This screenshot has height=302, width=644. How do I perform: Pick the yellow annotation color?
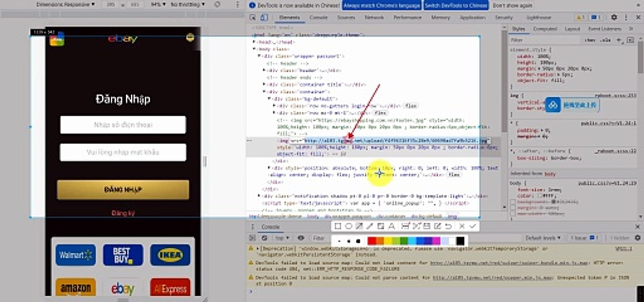387,241
